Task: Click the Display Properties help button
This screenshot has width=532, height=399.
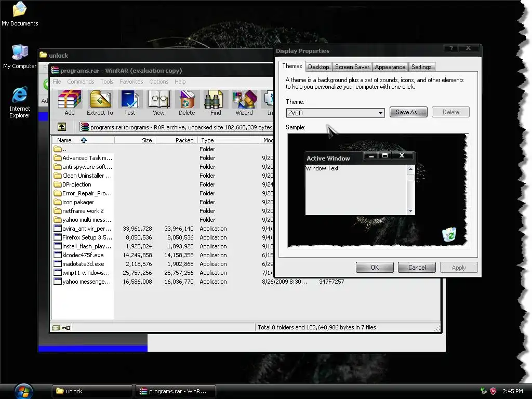Action: click(x=451, y=48)
